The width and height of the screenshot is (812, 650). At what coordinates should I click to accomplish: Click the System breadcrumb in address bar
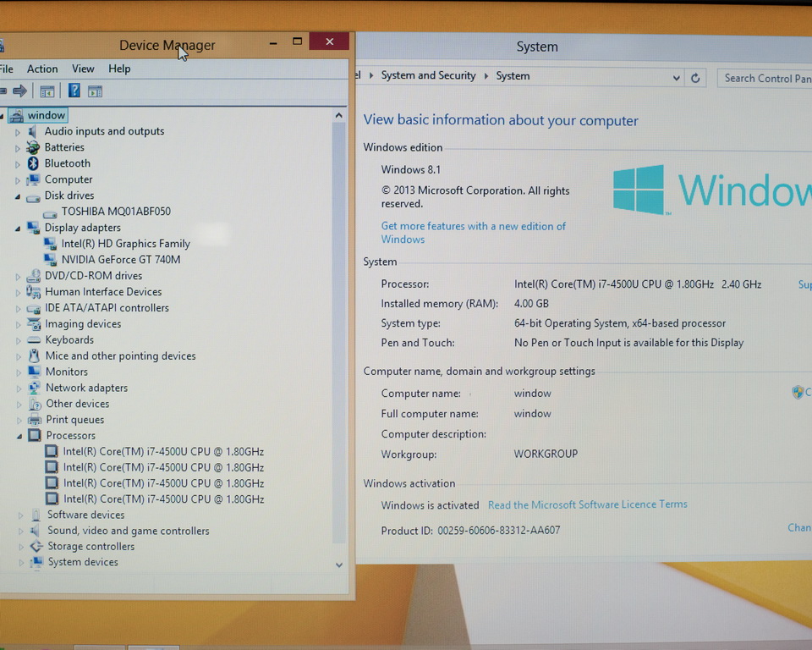[513, 76]
